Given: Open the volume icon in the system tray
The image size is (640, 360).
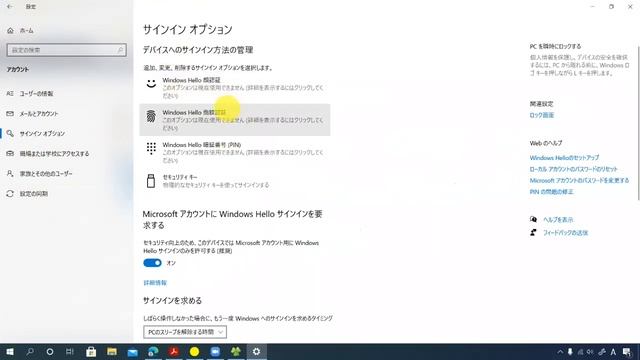Looking at the screenshot, I should (x=590, y=352).
